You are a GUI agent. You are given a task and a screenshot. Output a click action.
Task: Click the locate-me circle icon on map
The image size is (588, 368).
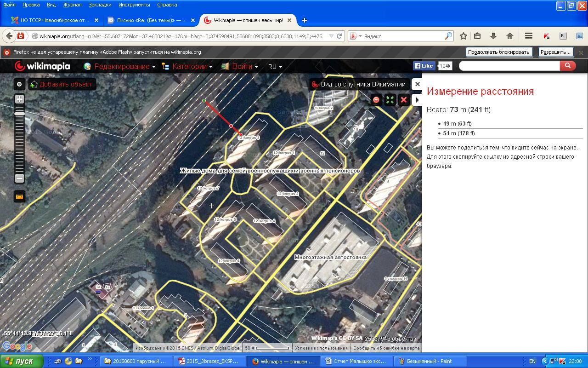(19, 84)
